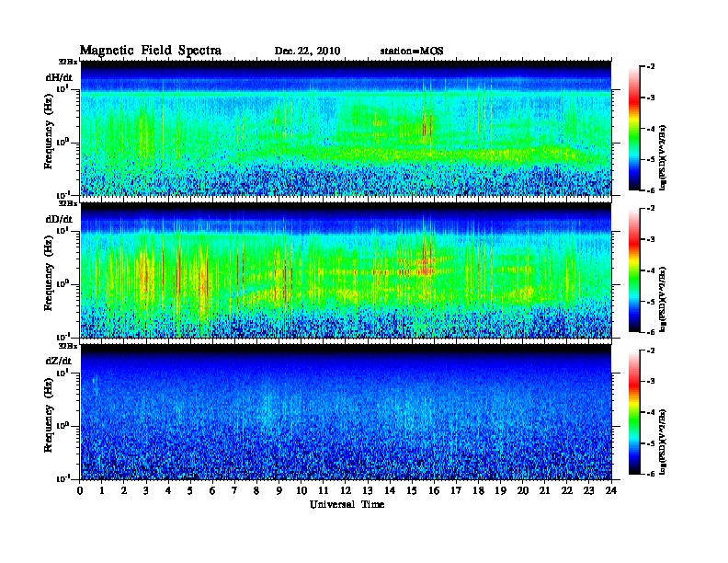Click the hour 3 tick label
728x563 pixels.
[x=146, y=490]
